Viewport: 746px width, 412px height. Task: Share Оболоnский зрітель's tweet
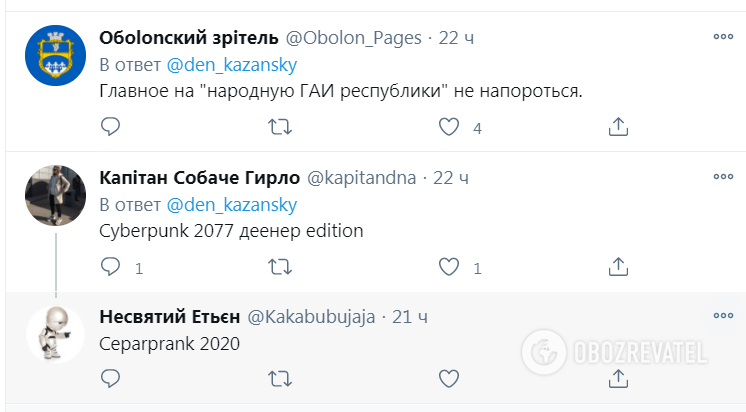pyautogui.click(x=618, y=127)
